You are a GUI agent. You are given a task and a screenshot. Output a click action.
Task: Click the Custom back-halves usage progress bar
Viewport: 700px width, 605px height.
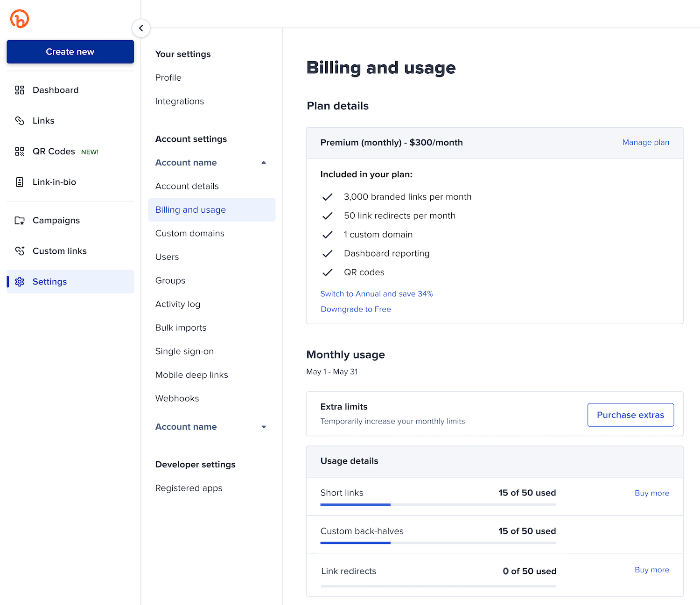coord(438,543)
